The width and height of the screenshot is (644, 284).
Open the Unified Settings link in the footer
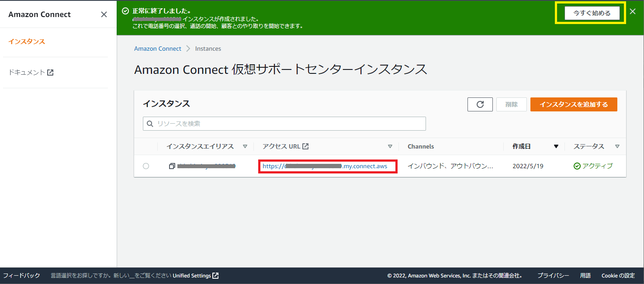tap(196, 276)
